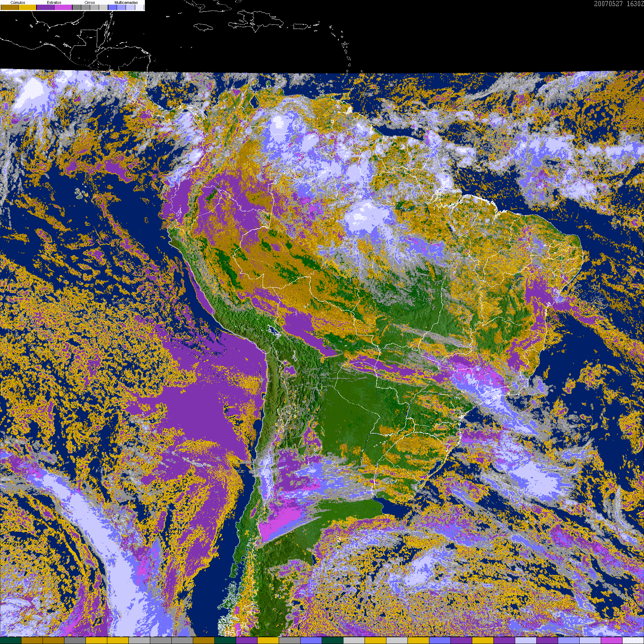Click the dark brown Cúmulos legend swatch
This screenshot has height=644, width=644.
pyautogui.click(x=10, y=7)
